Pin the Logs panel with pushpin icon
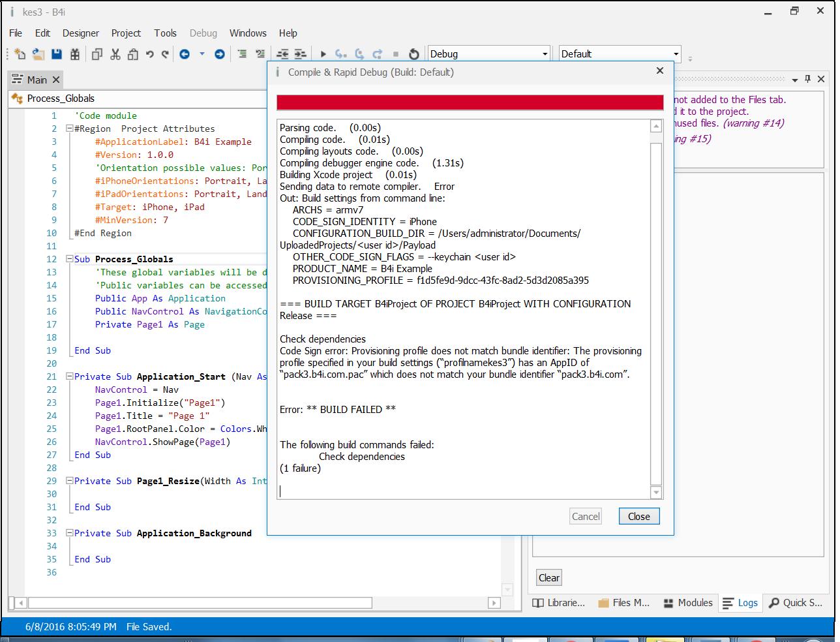 pos(807,79)
